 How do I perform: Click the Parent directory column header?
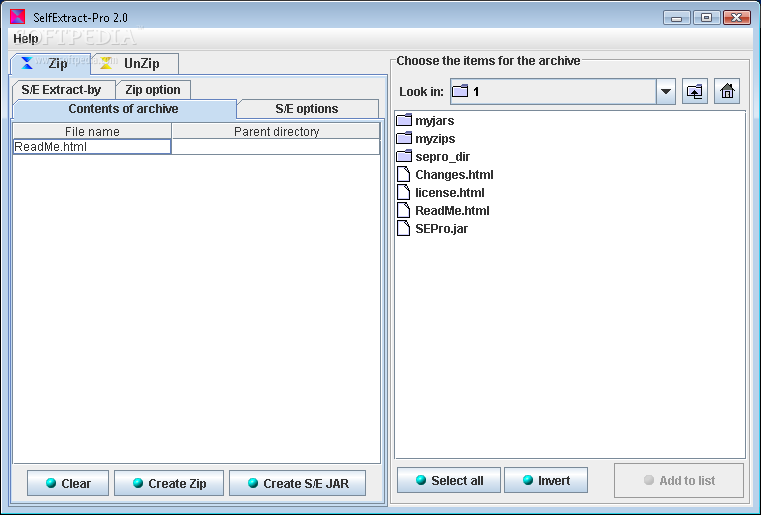pyautogui.click(x=276, y=132)
